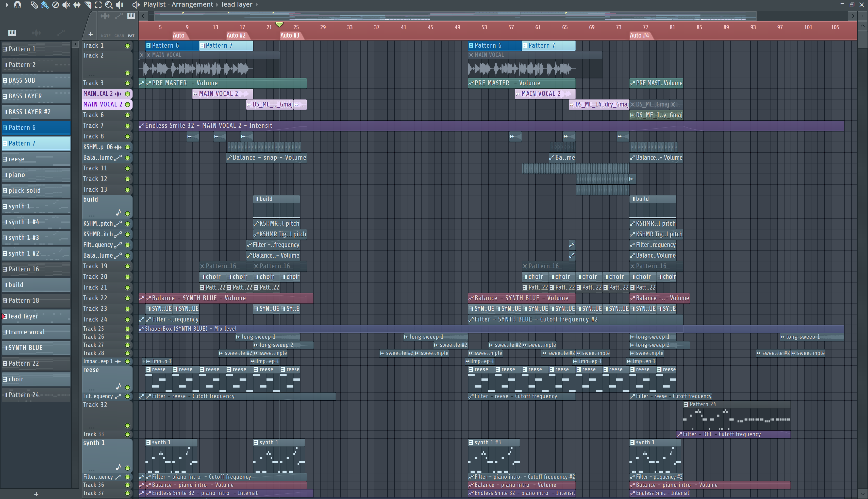Toggle mute on Track 7
This screenshot has width=868, height=499.
pos(127,126)
